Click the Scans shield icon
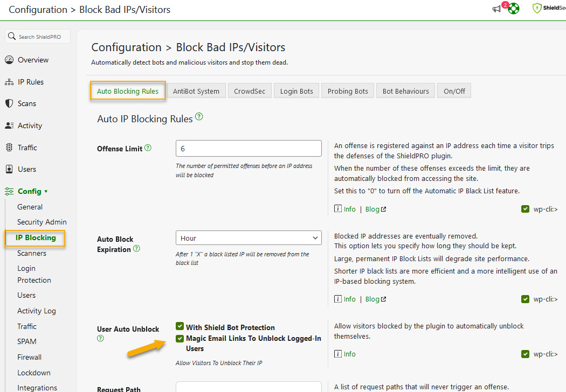 [9, 103]
